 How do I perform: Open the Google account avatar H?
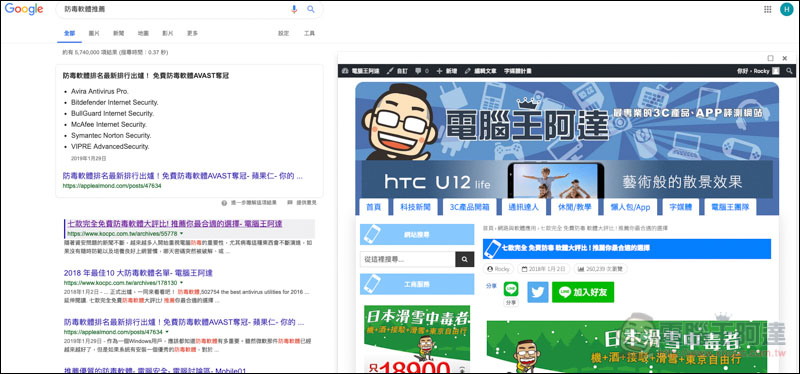point(786,9)
